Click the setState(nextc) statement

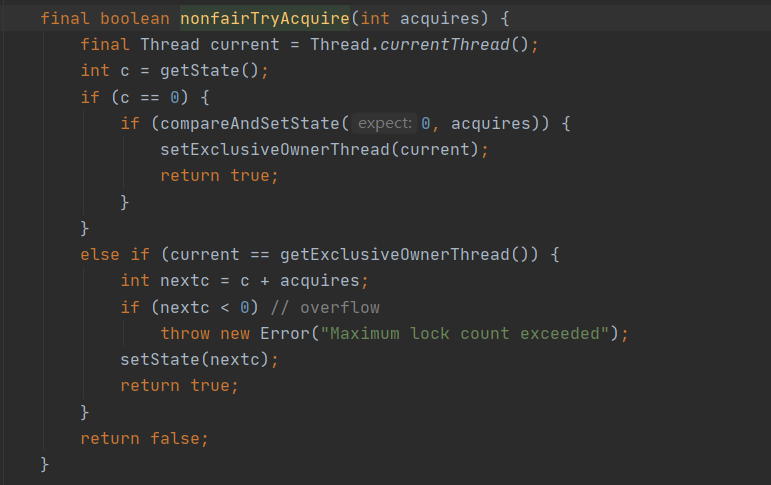click(x=199, y=360)
